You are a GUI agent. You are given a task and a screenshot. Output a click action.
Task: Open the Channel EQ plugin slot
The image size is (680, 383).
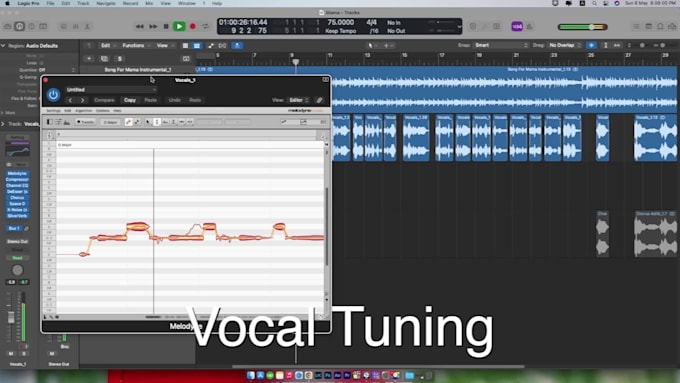(x=17, y=186)
